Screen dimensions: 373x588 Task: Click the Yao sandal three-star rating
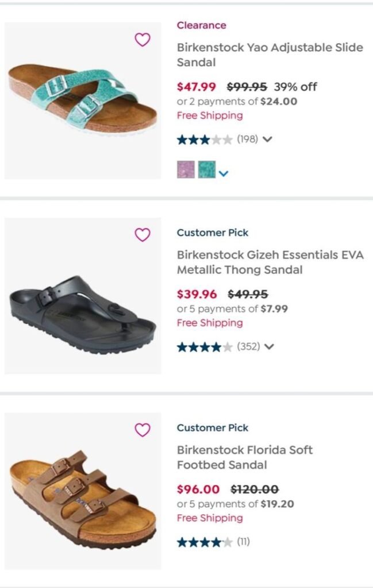tap(205, 139)
